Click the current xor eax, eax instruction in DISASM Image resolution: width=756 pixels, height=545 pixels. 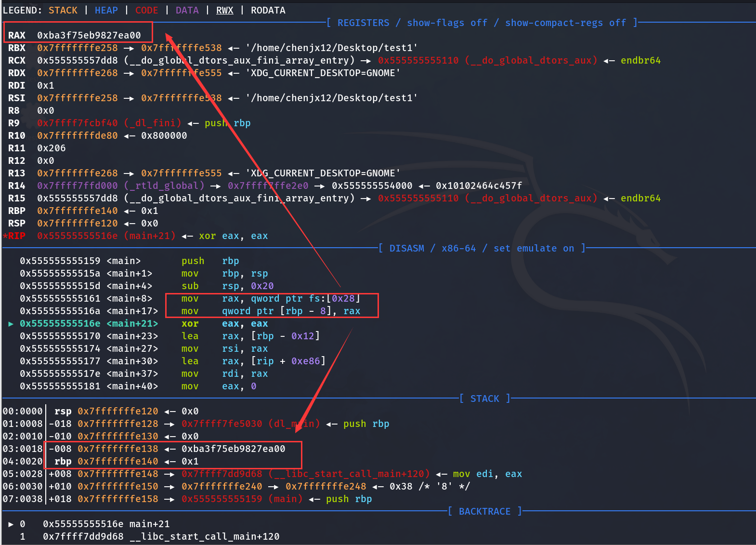point(225,323)
